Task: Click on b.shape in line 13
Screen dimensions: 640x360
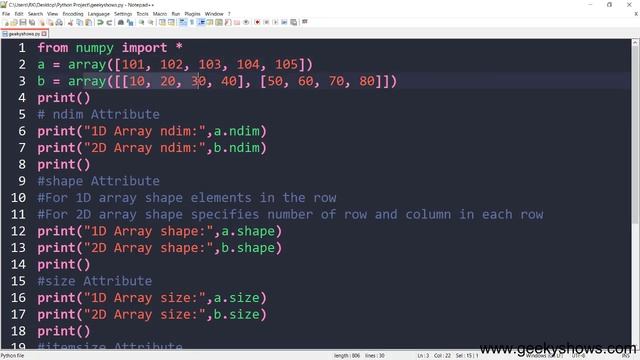Action: [248, 248]
